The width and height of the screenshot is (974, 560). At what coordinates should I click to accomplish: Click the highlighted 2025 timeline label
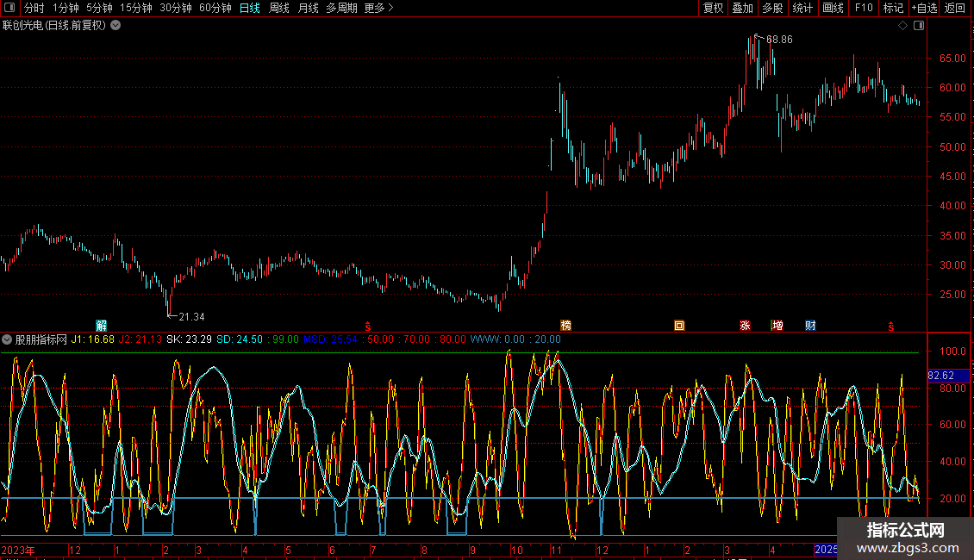826,550
